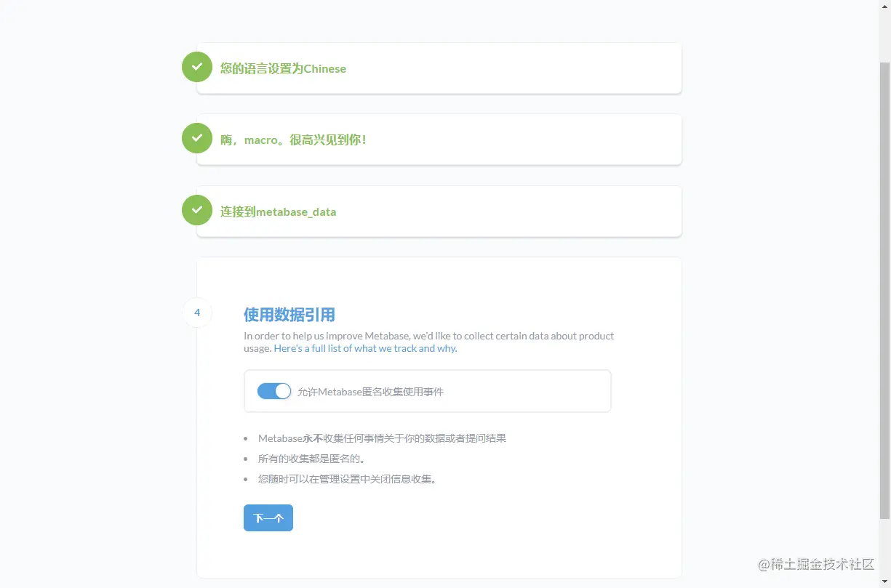Screen dimensions: 891x588
Task: Click the bullet text 您随时可以在管理设置中关闭信息收集
Action: click(347, 479)
